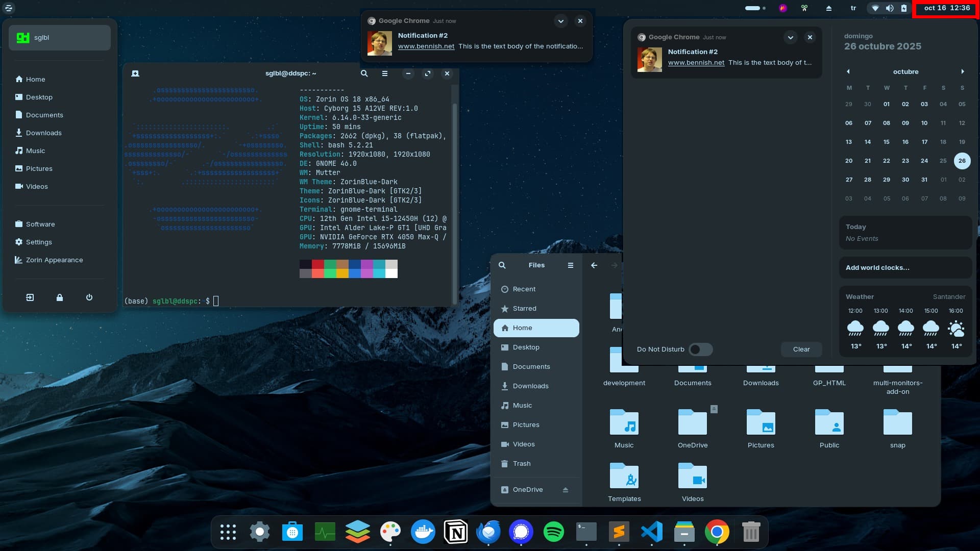Go to the next month in the calendar
The height and width of the screenshot is (551, 980).
[x=963, y=72]
